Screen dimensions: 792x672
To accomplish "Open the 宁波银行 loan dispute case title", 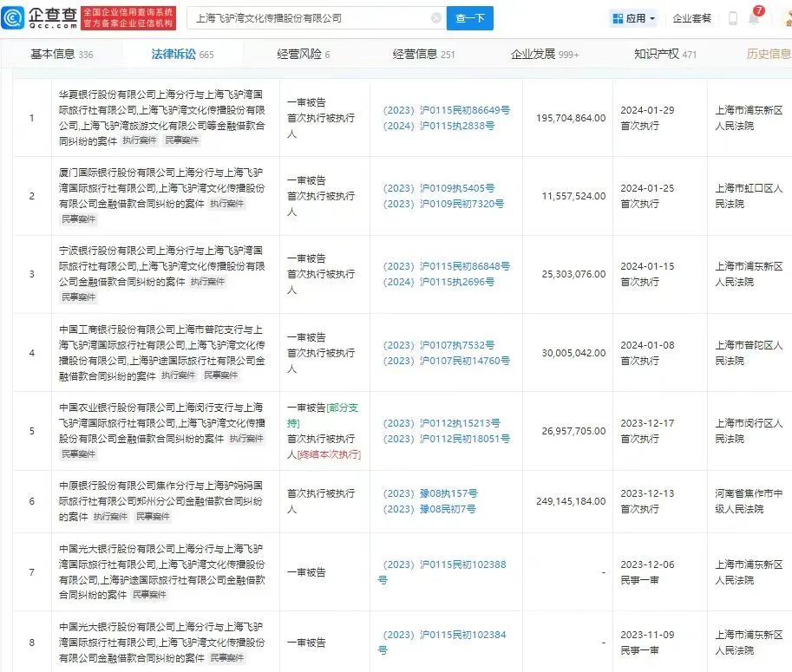I will click(x=161, y=266).
